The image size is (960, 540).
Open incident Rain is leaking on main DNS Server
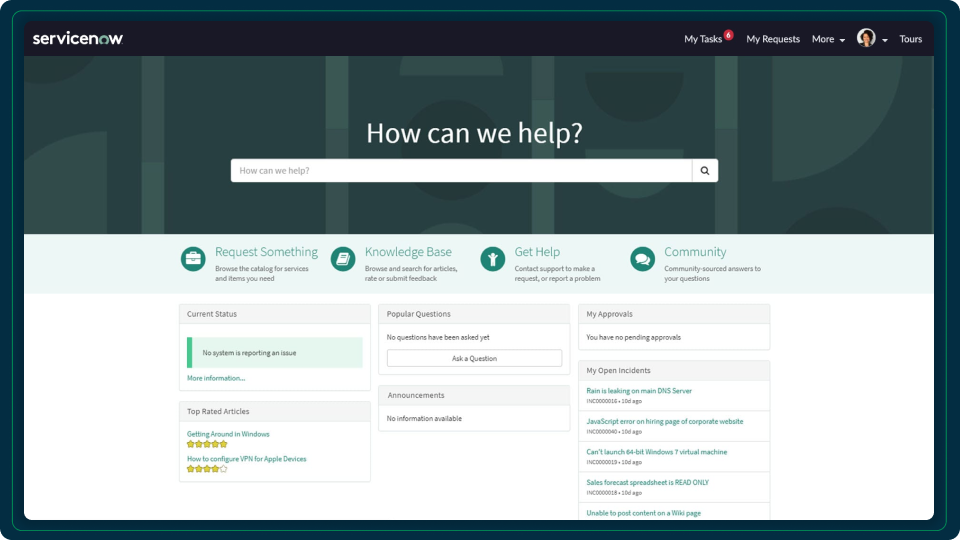coord(639,391)
